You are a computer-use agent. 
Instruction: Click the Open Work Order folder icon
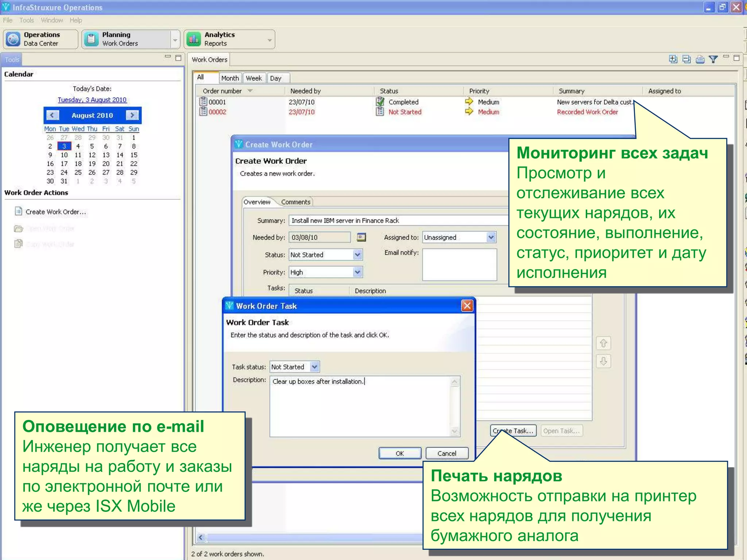point(19,229)
